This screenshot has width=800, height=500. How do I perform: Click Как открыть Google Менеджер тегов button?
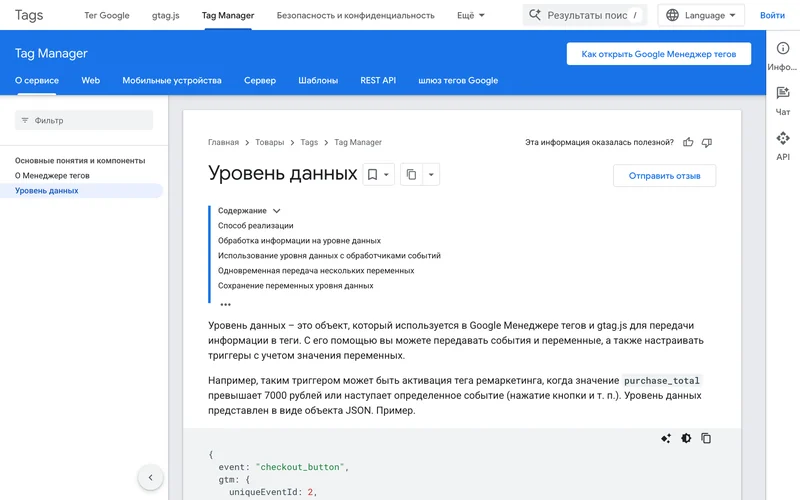click(659, 54)
